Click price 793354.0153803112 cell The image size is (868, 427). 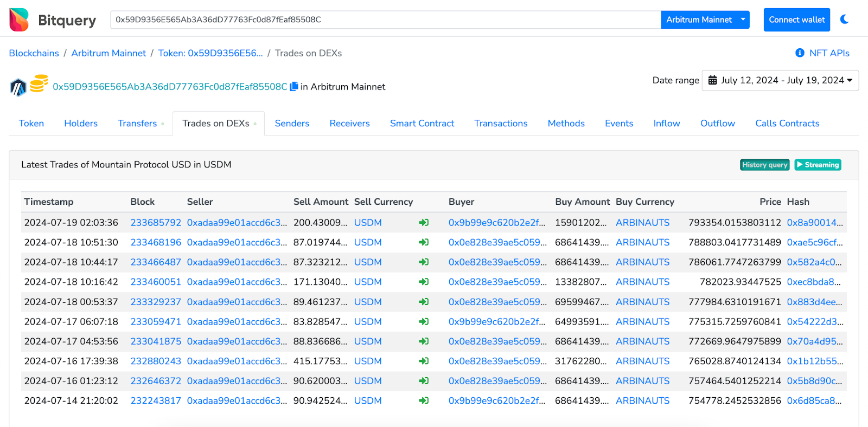pos(735,223)
